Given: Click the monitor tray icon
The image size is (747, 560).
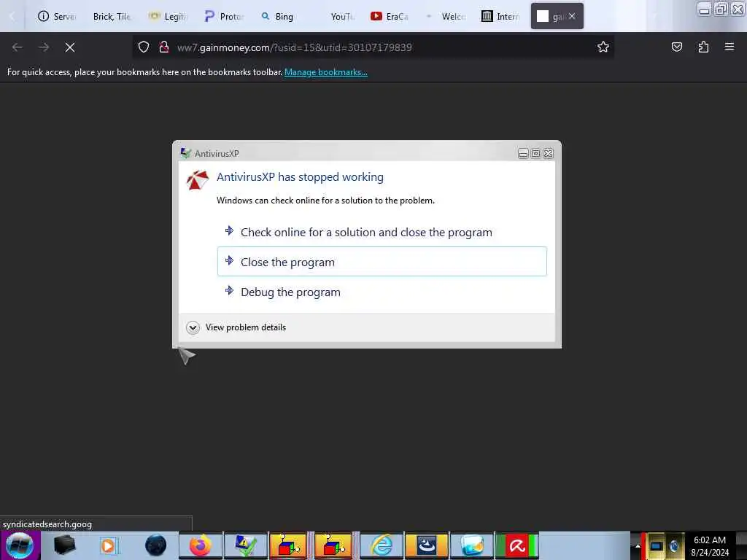Looking at the screenshot, I should coord(656,546).
